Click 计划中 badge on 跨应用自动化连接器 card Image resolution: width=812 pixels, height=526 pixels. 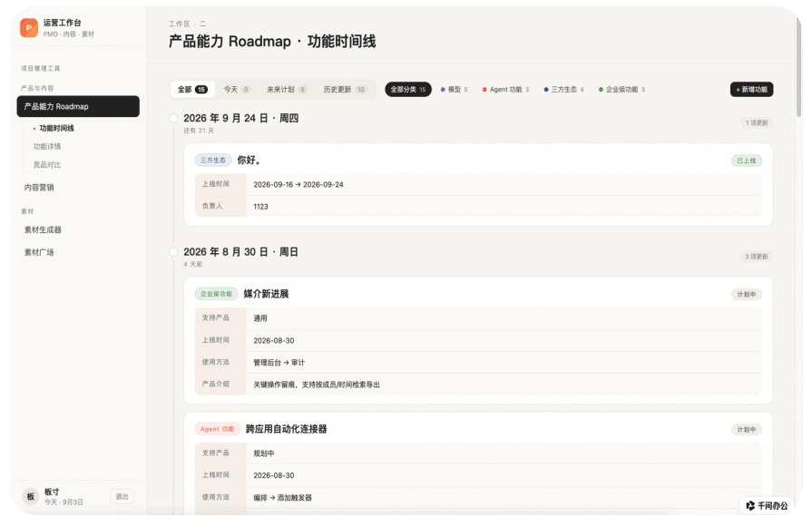pos(747,429)
